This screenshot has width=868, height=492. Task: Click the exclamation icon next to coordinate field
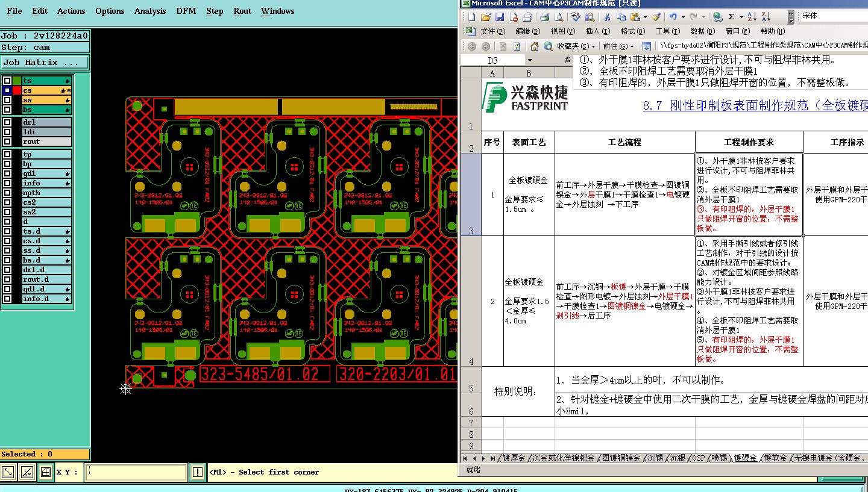click(x=198, y=472)
